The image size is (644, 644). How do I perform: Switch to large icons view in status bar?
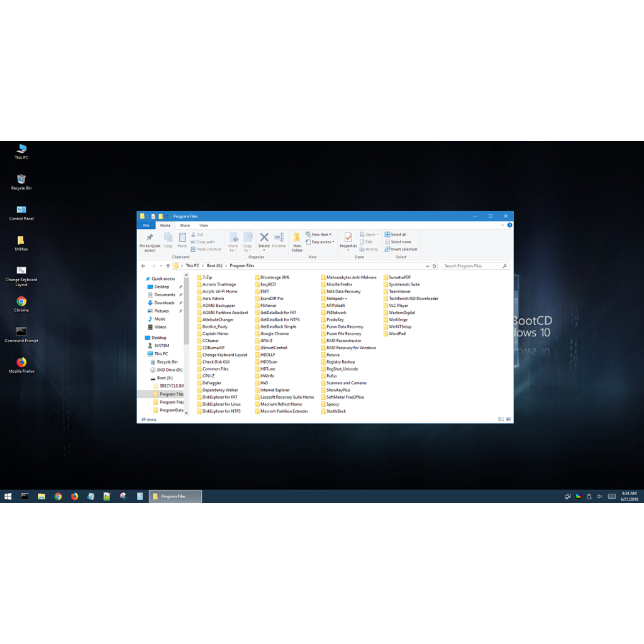point(508,419)
